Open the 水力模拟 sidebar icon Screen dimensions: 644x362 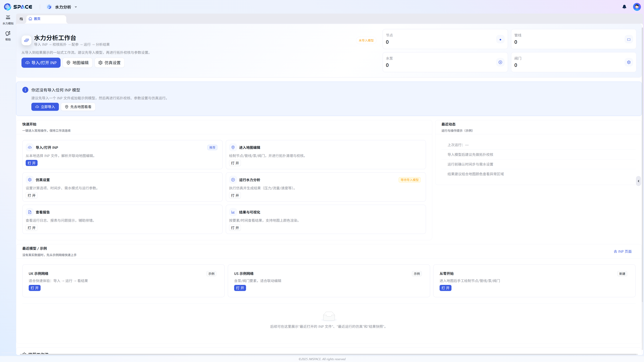8,20
